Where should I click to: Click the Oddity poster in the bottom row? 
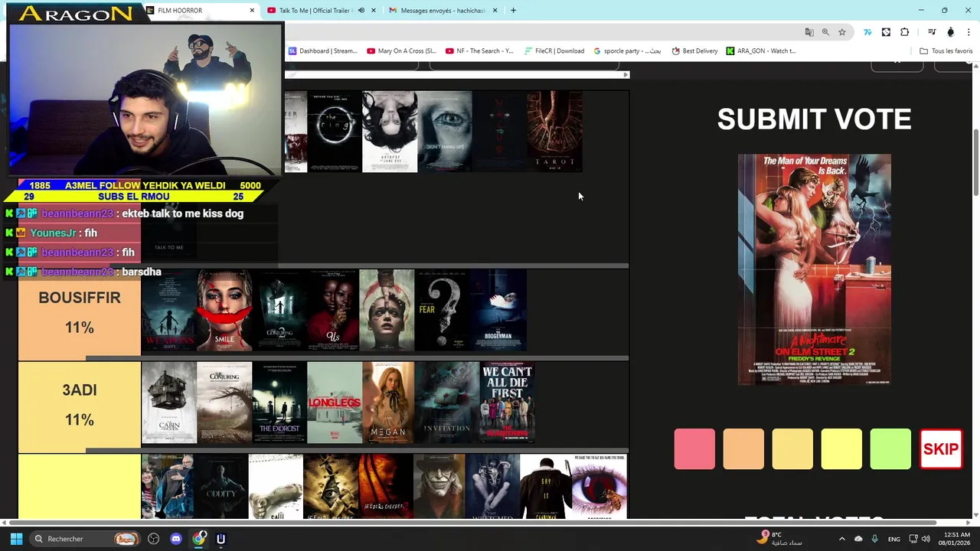221,487
